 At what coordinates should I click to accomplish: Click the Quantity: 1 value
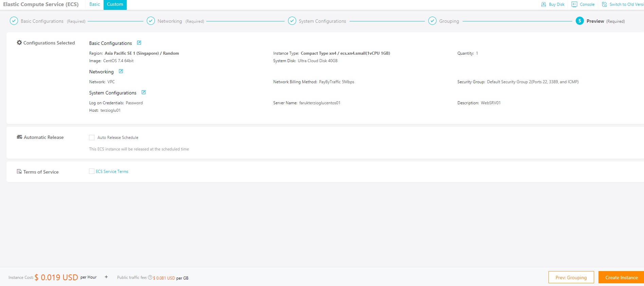pos(477,53)
